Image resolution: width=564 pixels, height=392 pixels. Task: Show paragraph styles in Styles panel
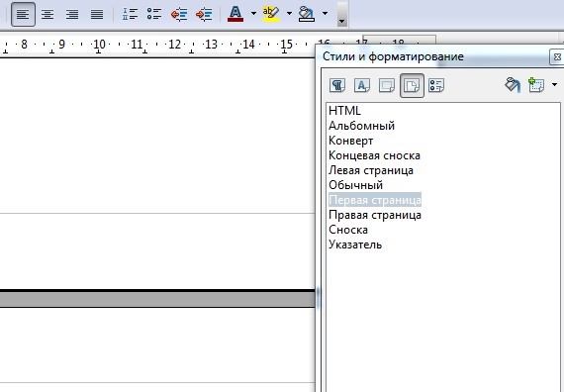click(x=337, y=86)
